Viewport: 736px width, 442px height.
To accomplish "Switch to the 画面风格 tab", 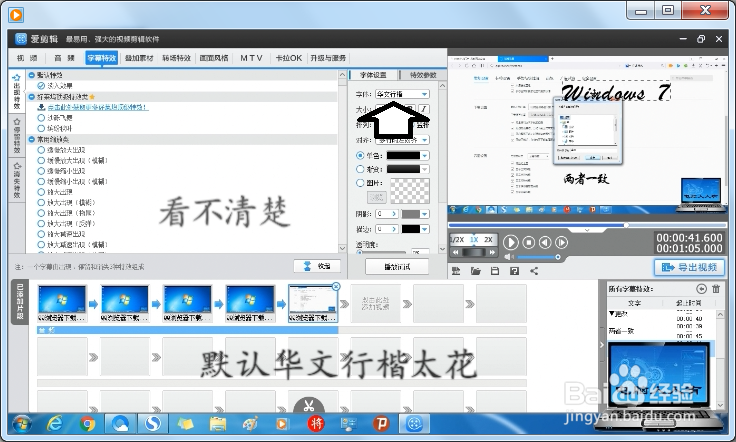I will tap(214, 58).
